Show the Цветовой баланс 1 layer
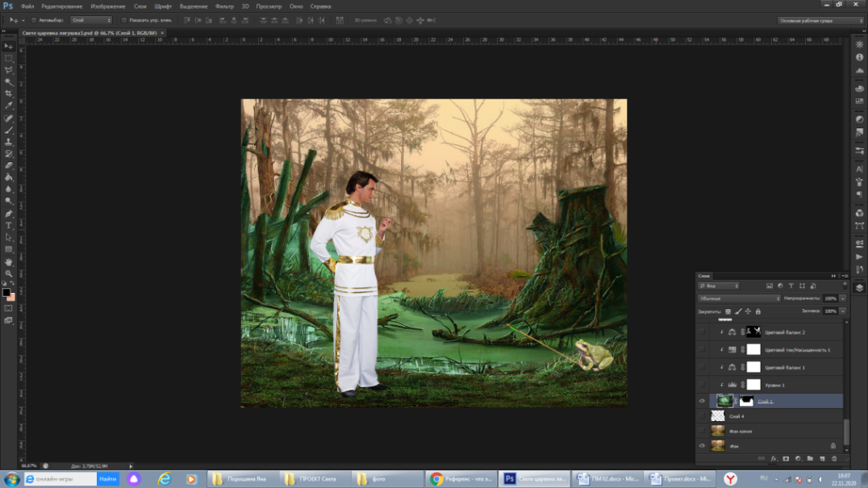This screenshot has height=488, width=868. 702,367
